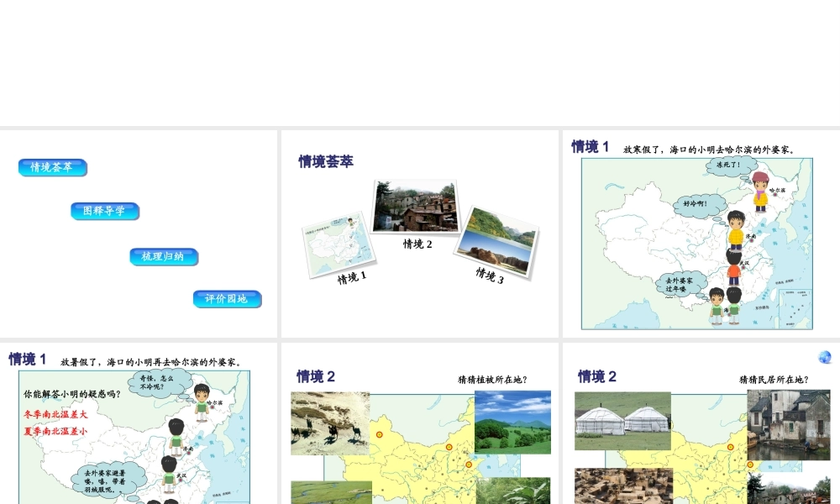Go to the 评价园地 button

pos(227,299)
